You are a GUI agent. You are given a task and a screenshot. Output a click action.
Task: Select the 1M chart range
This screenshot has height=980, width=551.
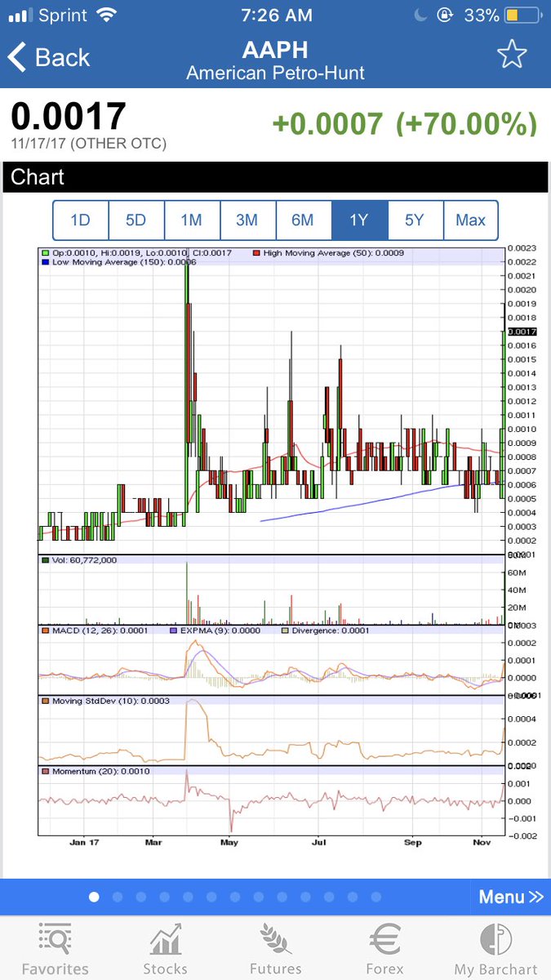(192, 220)
